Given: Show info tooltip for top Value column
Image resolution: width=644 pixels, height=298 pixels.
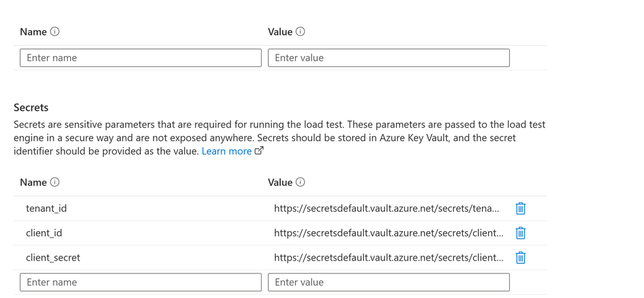Looking at the screenshot, I should click(300, 32).
